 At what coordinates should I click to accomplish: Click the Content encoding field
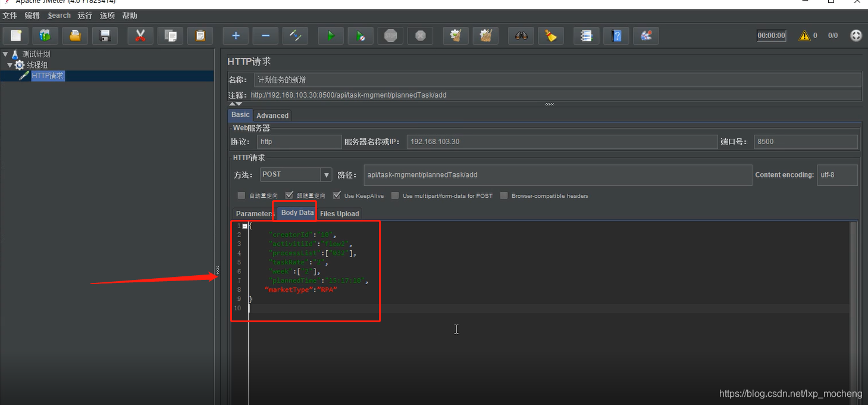tap(837, 175)
